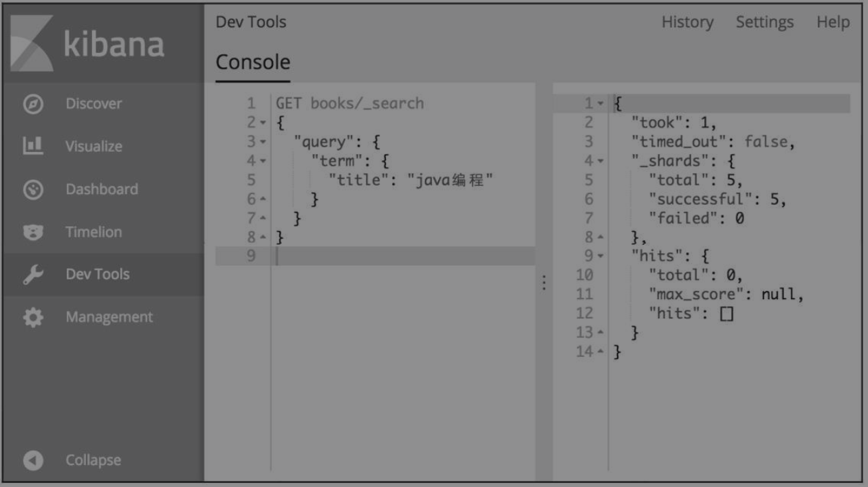Select the Dev Tools menu label
The width and height of the screenshot is (868, 487).
tap(98, 274)
